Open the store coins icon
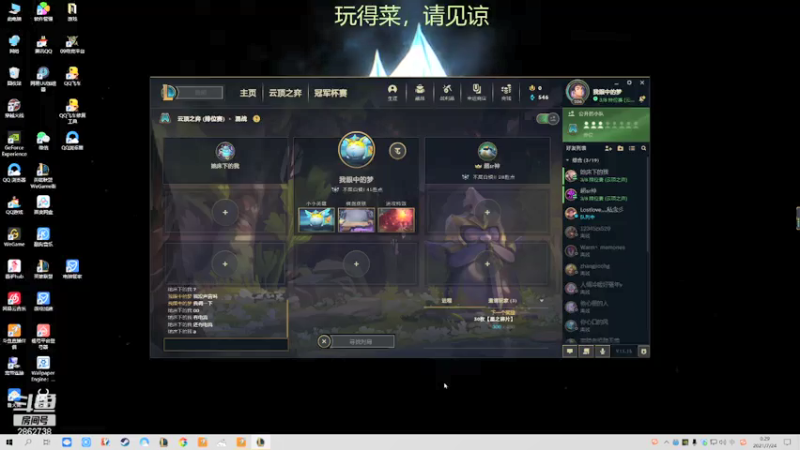This screenshot has width=800, height=450. click(x=506, y=92)
